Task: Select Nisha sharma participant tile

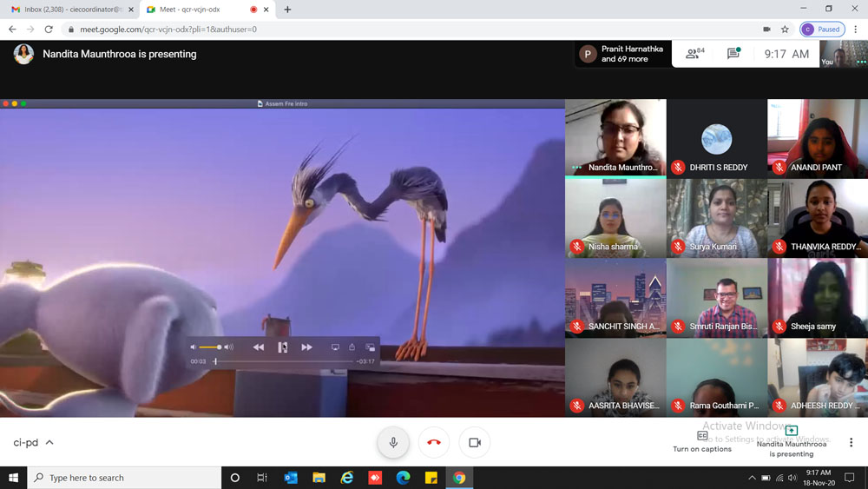Action: coord(615,218)
